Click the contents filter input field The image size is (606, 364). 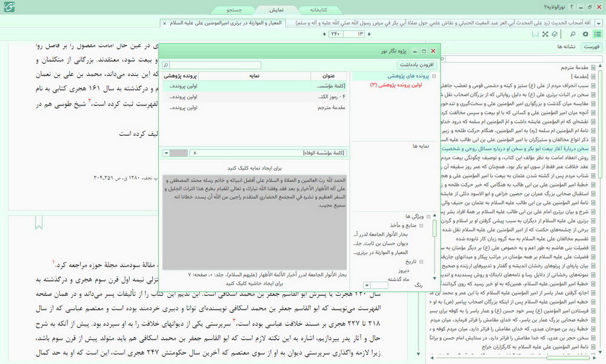click(524, 59)
